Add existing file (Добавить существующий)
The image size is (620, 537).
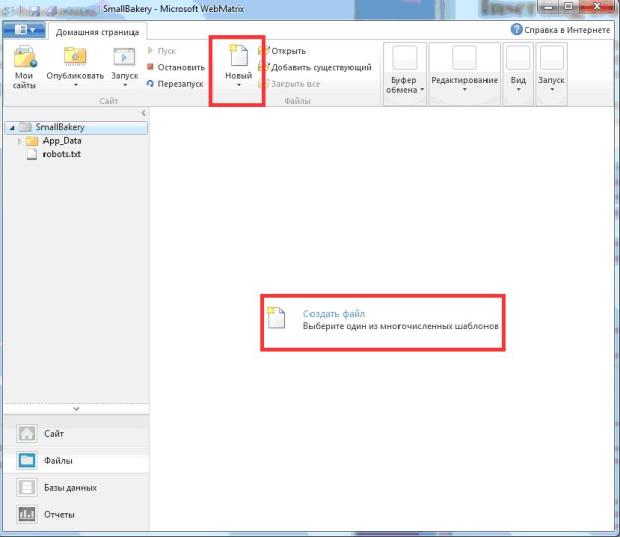[x=315, y=68]
